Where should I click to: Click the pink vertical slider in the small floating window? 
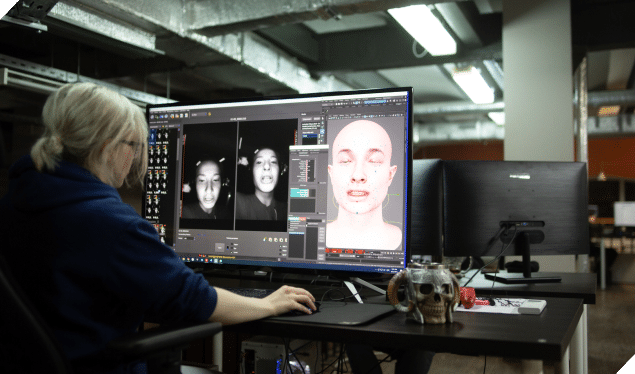[x=307, y=170]
